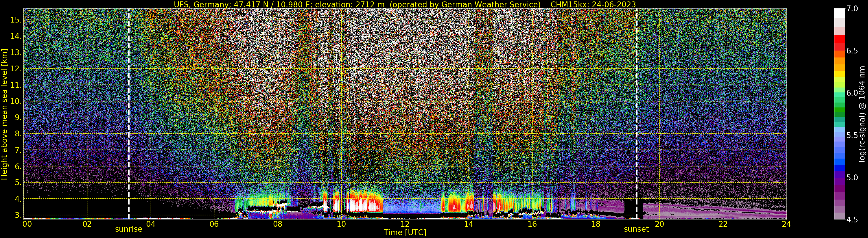This screenshot has height=238, width=868.
Task: Select the "12." height axis tick label
Action: [x=16, y=69]
